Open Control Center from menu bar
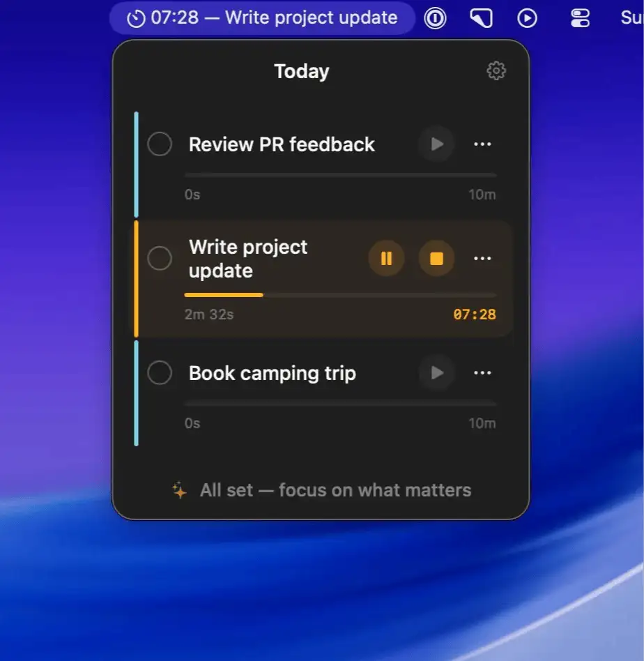Screen dimensions: 644x661 pos(580,18)
